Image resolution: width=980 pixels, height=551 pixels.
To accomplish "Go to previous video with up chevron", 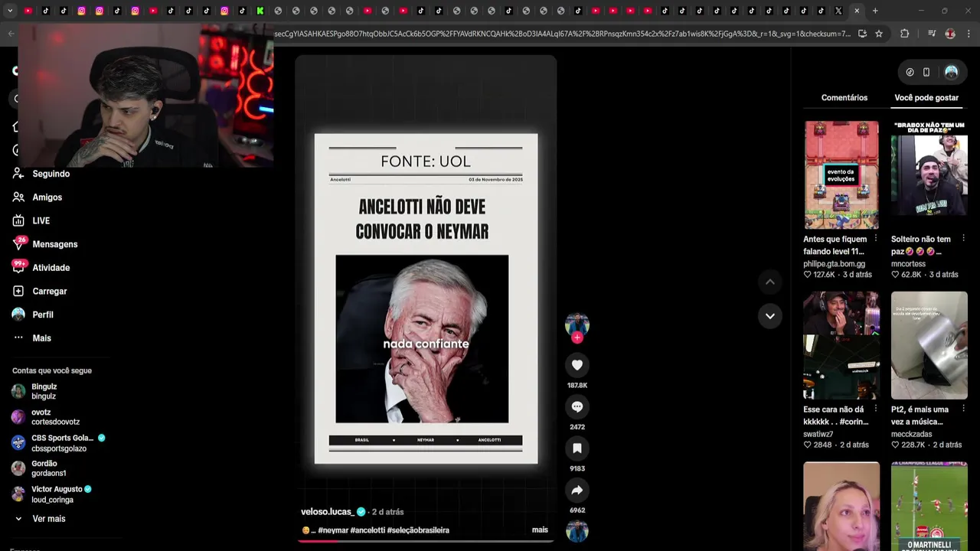I will [770, 282].
